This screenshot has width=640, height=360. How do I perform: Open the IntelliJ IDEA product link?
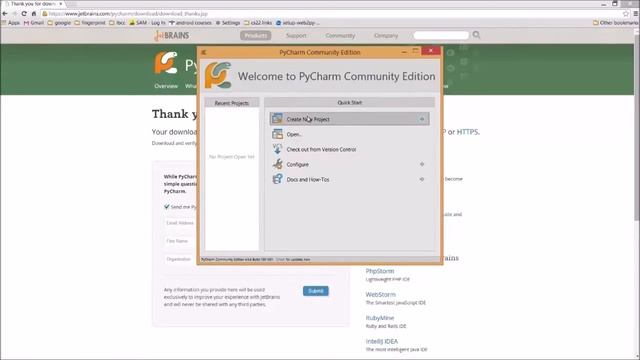coord(382,341)
